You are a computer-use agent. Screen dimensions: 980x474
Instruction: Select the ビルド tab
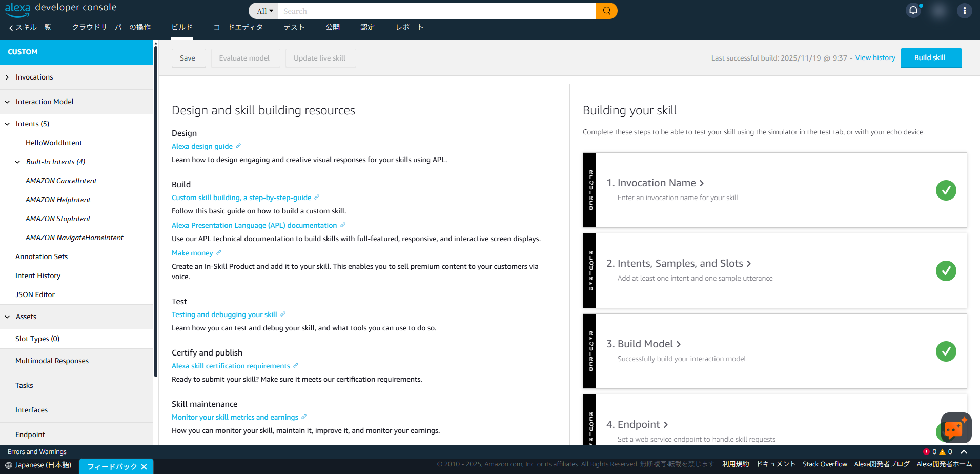pos(182,27)
